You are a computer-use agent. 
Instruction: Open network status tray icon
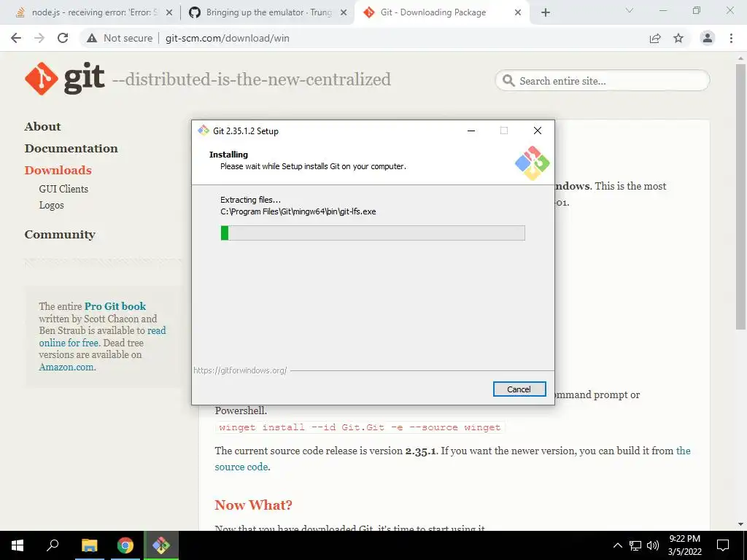pos(635,545)
